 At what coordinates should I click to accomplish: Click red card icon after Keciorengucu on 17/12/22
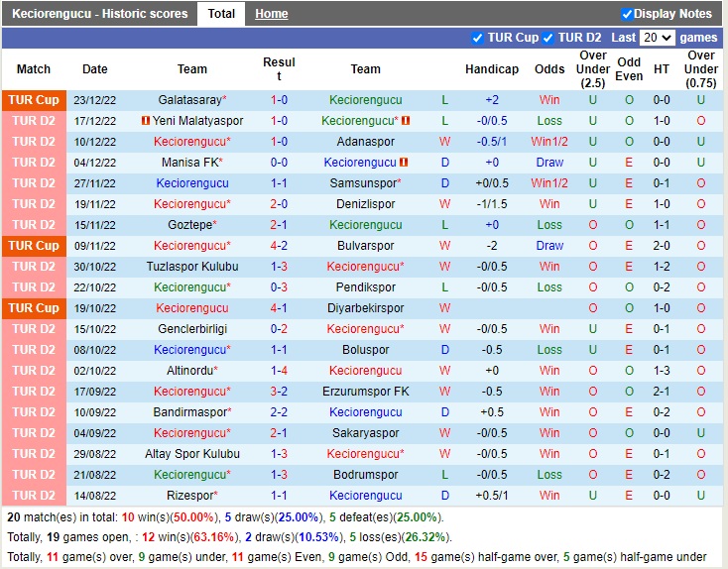coord(406,121)
